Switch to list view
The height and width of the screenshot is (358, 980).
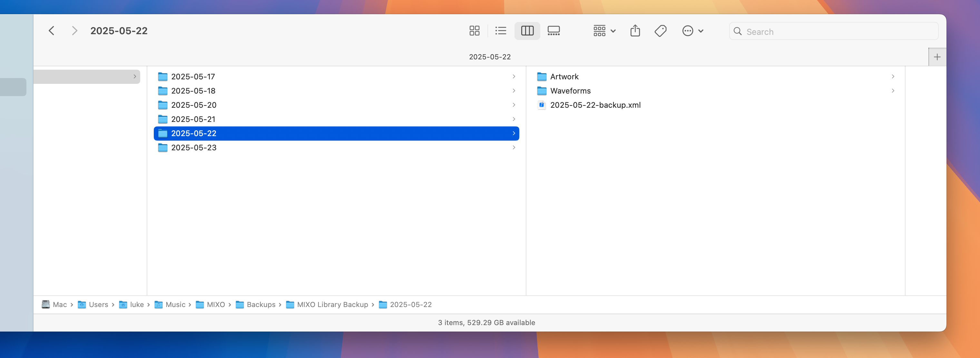(x=501, y=31)
